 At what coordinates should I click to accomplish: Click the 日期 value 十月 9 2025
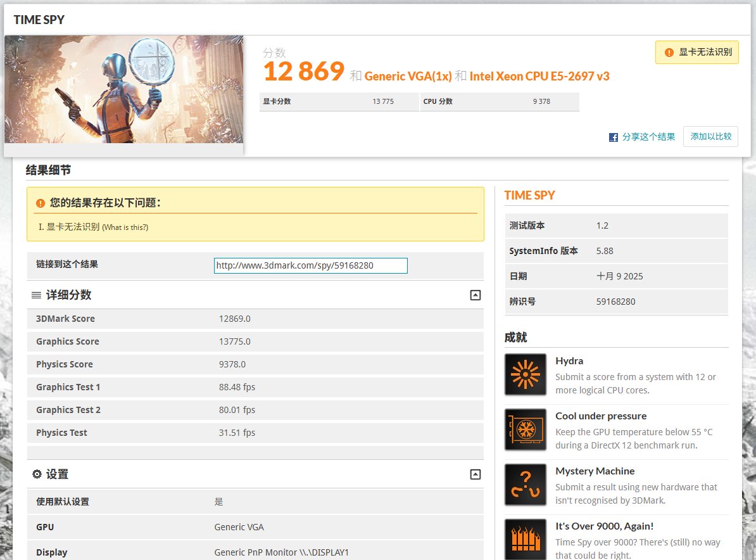point(620,276)
